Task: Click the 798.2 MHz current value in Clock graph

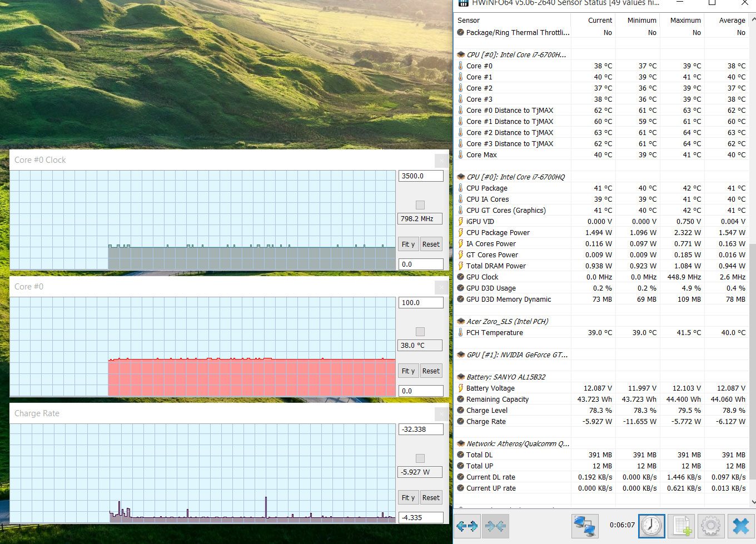Action: 420,218
